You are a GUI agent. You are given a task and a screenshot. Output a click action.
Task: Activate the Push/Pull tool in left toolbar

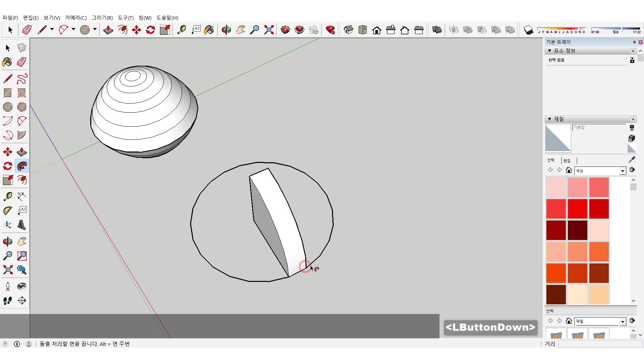click(x=22, y=152)
